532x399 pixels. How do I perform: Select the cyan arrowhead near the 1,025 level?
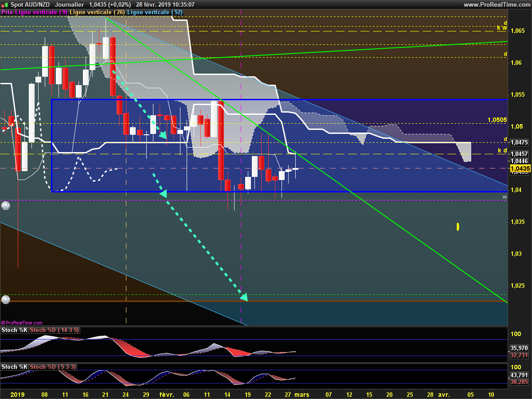(x=244, y=297)
